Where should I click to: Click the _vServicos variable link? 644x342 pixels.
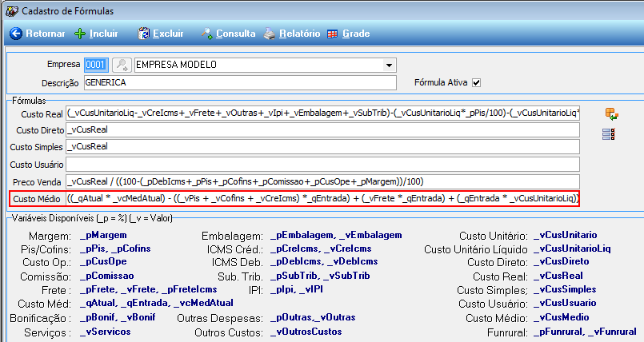105,332
